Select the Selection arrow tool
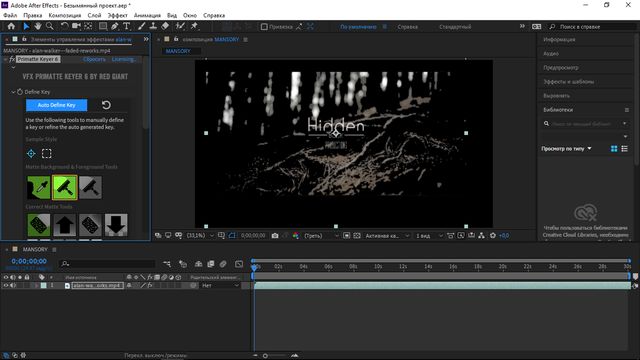Screen dimensions: 640x360 click(x=26, y=26)
